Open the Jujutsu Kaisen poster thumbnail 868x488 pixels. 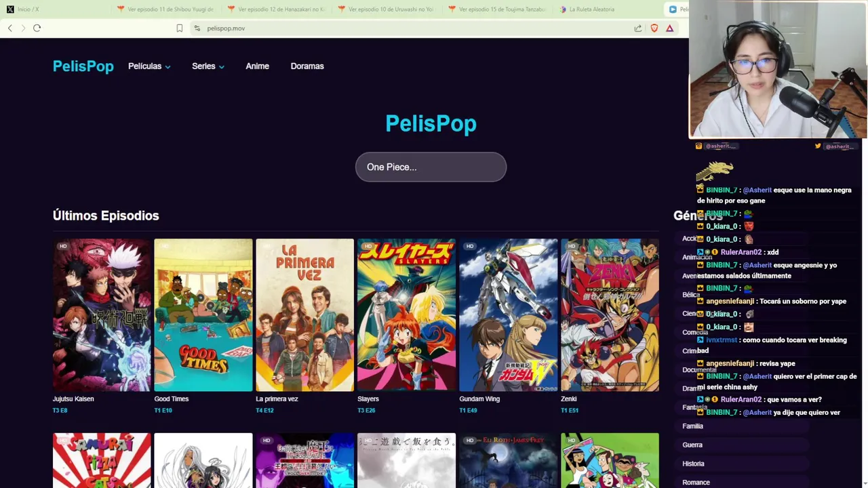[x=102, y=314]
